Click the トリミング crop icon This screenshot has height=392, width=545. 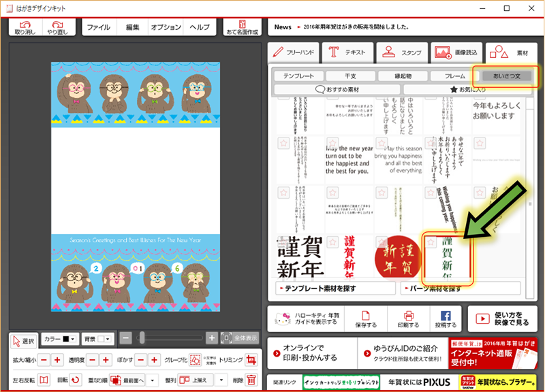tap(251, 359)
